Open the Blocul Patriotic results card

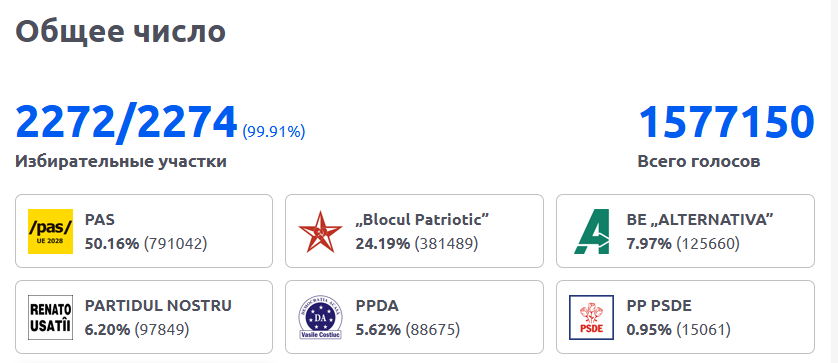414,231
